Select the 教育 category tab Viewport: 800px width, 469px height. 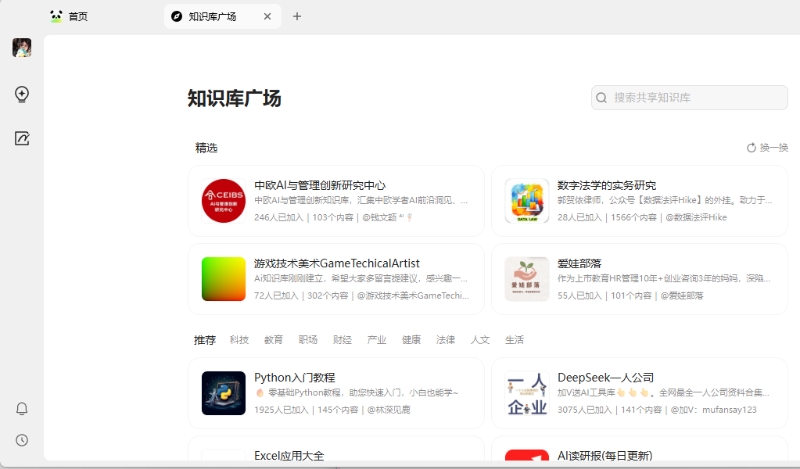[x=273, y=340]
